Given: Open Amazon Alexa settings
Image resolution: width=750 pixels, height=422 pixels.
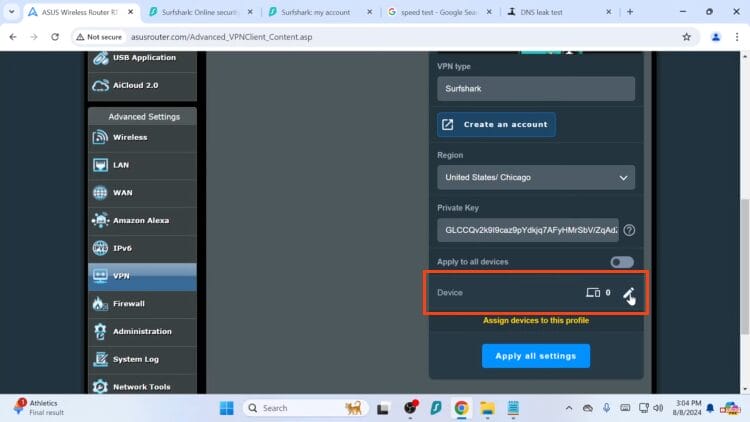Looking at the screenshot, I should pyautogui.click(x=142, y=221).
